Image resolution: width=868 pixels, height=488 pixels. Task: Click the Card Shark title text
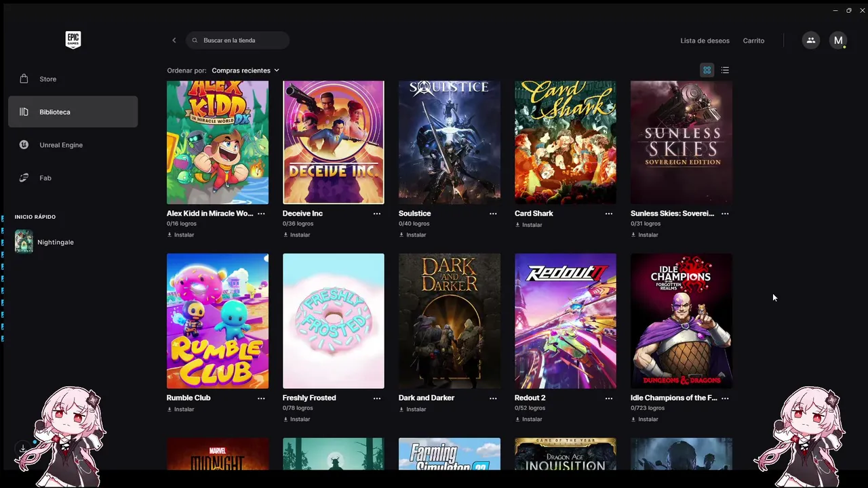[534, 213]
